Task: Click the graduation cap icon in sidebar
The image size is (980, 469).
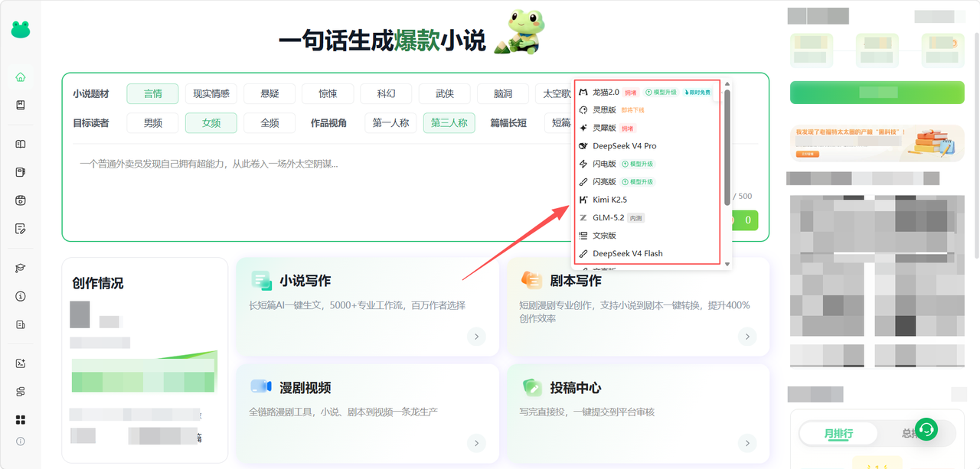Action: (x=21, y=268)
